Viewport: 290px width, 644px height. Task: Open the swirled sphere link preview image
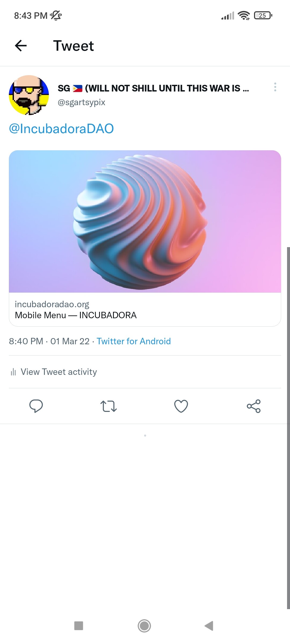tap(145, 221)
